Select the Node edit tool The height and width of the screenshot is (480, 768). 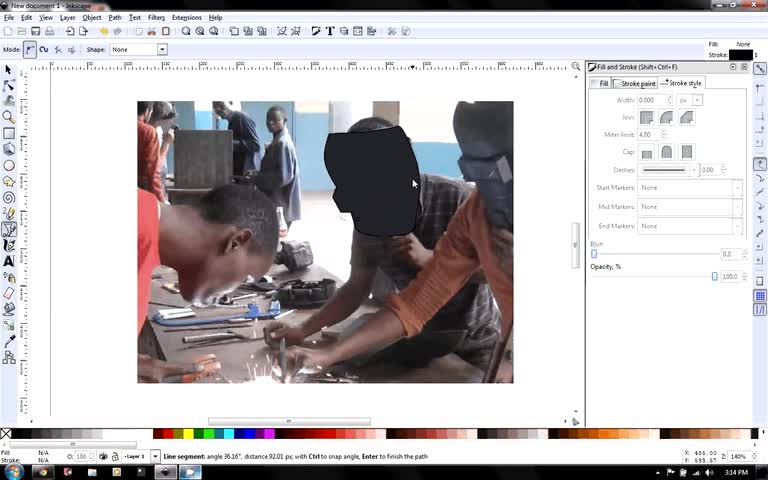coord(8,86)
